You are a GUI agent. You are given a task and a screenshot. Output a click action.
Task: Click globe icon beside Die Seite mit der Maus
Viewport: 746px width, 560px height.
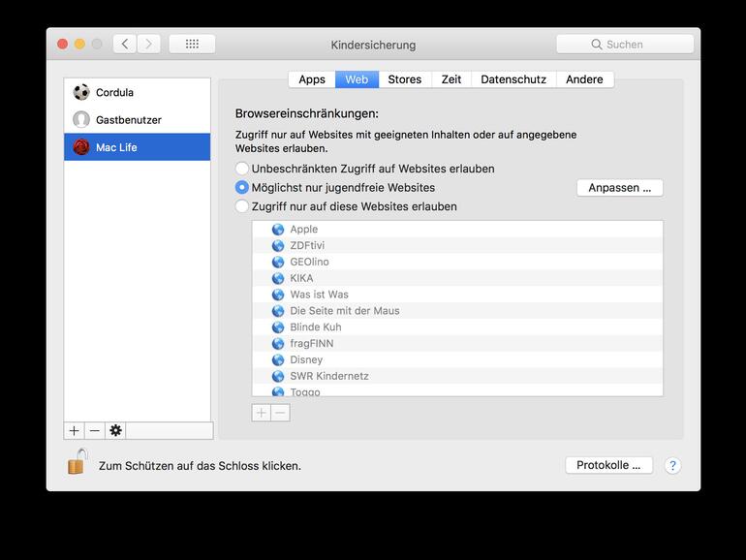(278, 311)
